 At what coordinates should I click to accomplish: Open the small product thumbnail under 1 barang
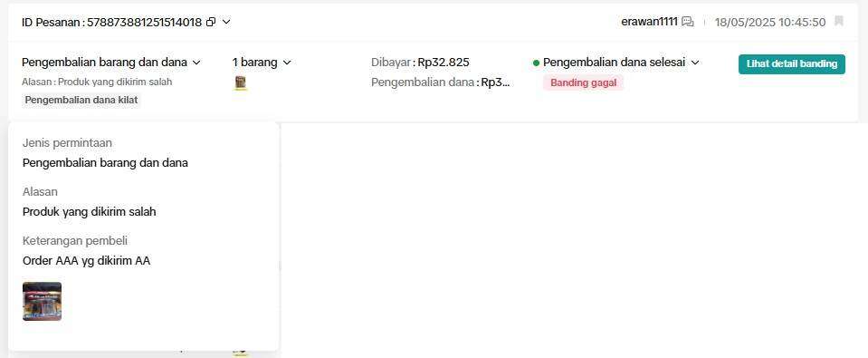click(240, 83)
